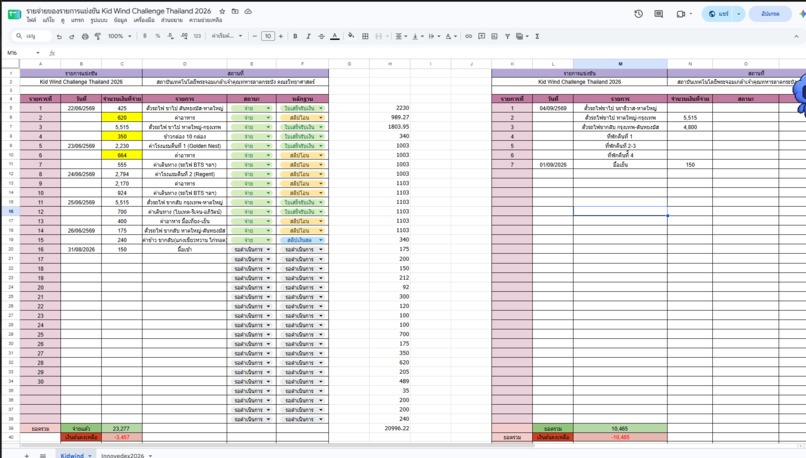Click the Redo arrow in toolbar

(x=71, y=36)
